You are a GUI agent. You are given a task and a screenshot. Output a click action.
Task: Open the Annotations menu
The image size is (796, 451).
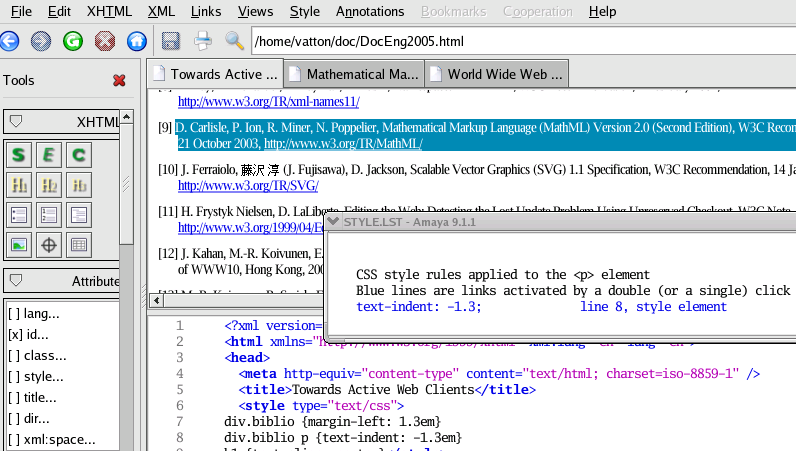pyautogui.click(x=370, y=11)
